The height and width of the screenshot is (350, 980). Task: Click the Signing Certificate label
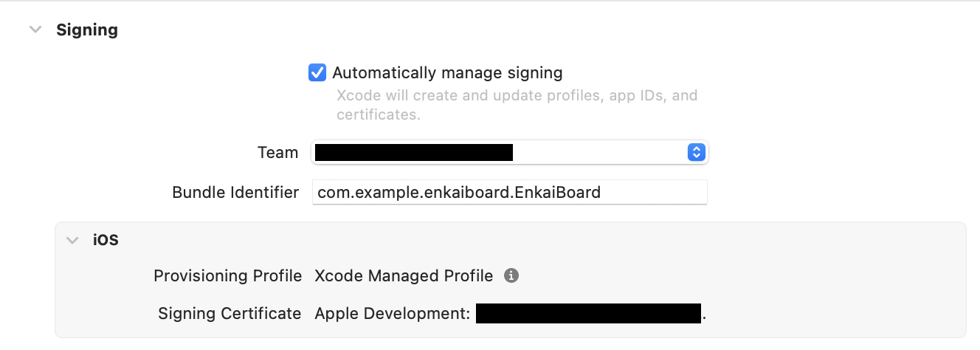(x=230, y=314)
